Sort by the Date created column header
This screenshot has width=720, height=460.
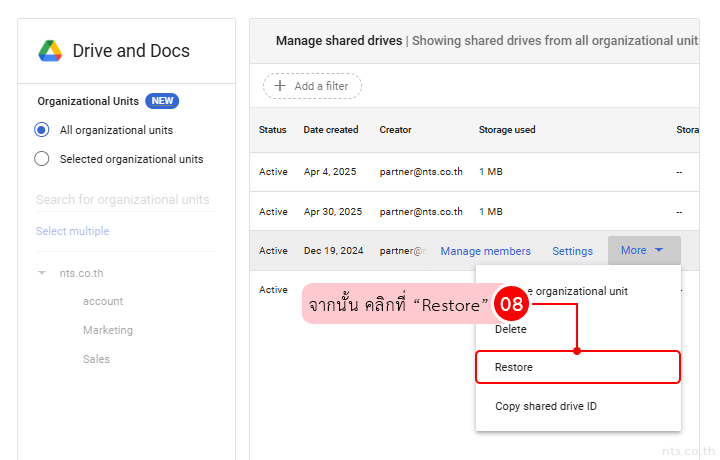pyautogui.click(x=330, y=130)
